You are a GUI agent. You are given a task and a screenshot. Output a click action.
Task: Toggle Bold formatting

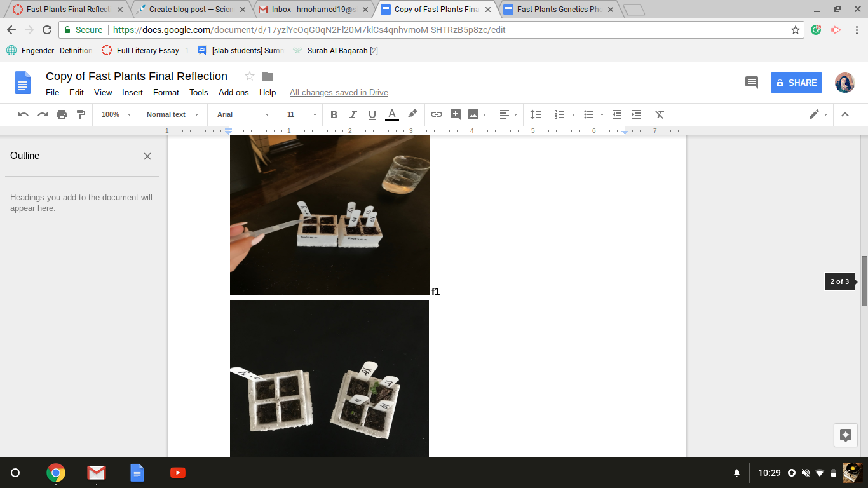(334, 114)
